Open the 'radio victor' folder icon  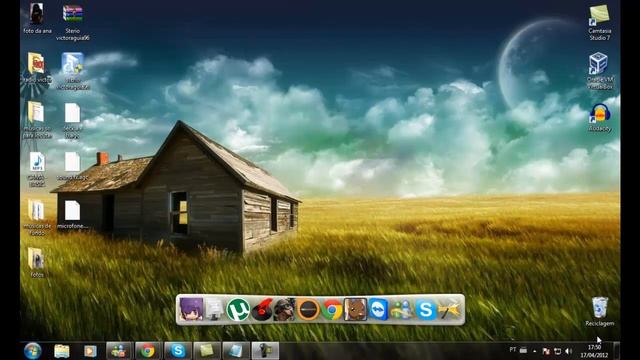coord(36,68)
